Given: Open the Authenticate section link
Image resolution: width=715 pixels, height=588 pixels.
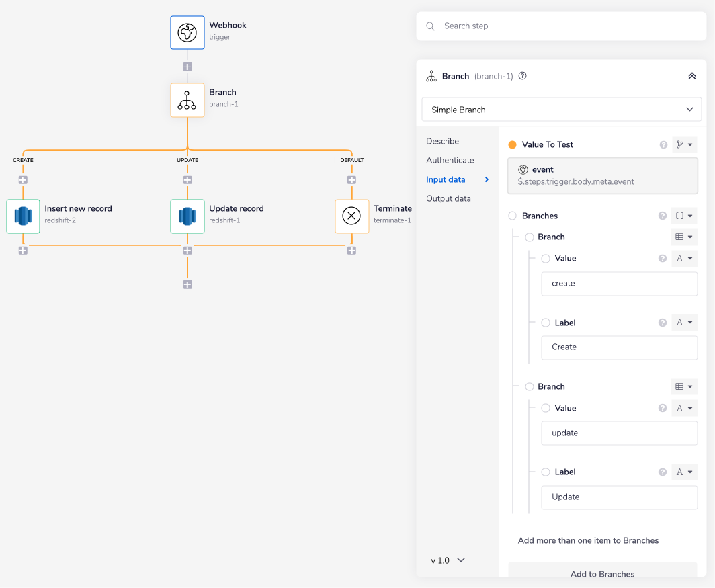Looking at the screenshot, I should (450, 160).
